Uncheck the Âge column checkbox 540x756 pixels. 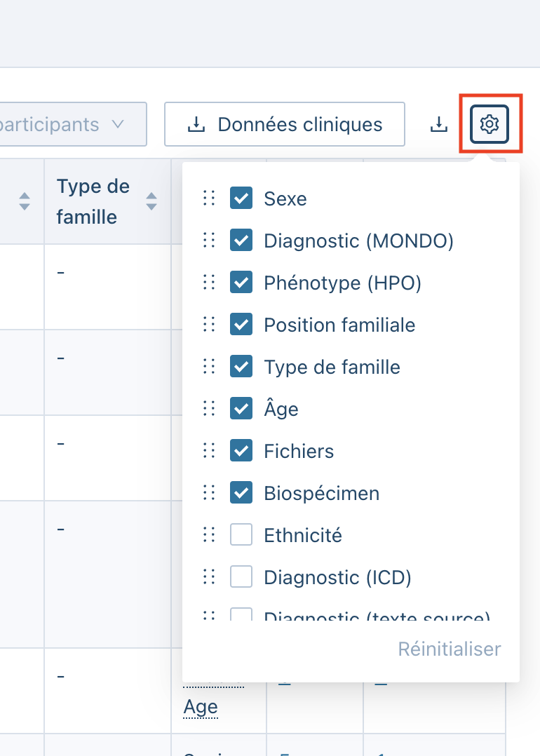[241, 409]
